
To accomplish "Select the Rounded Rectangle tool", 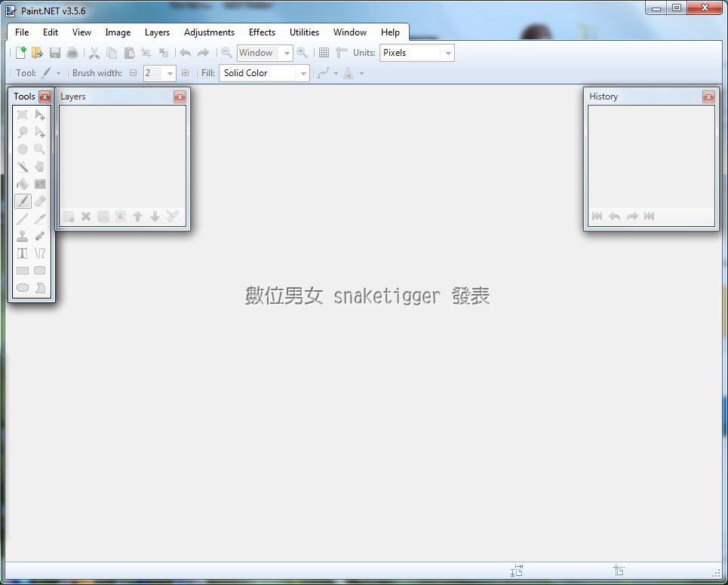I will pos(40,271).
